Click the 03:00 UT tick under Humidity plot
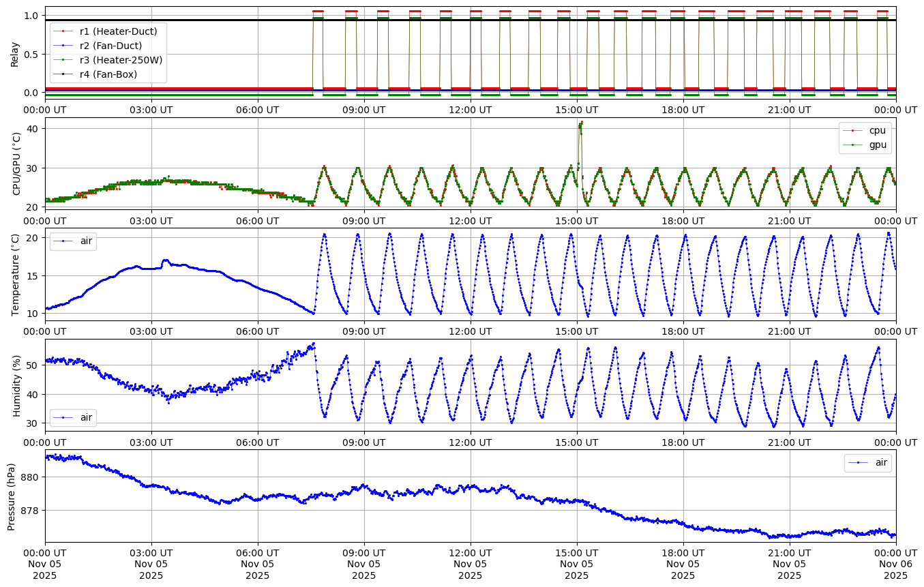Image resolution: width=924 pixels, height=587 pixels. pos(151,441)
